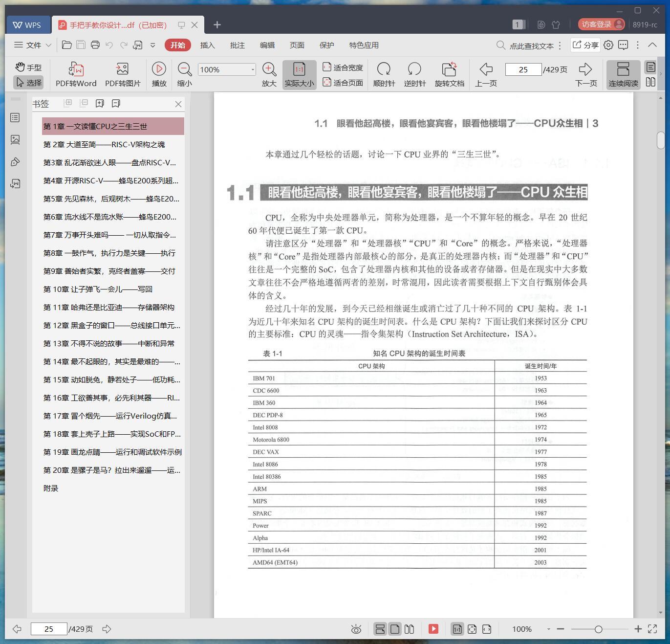Screen dimensions: 670x644
Task: Close the bookmarks panel (书签)
Action: click(178, 104)
